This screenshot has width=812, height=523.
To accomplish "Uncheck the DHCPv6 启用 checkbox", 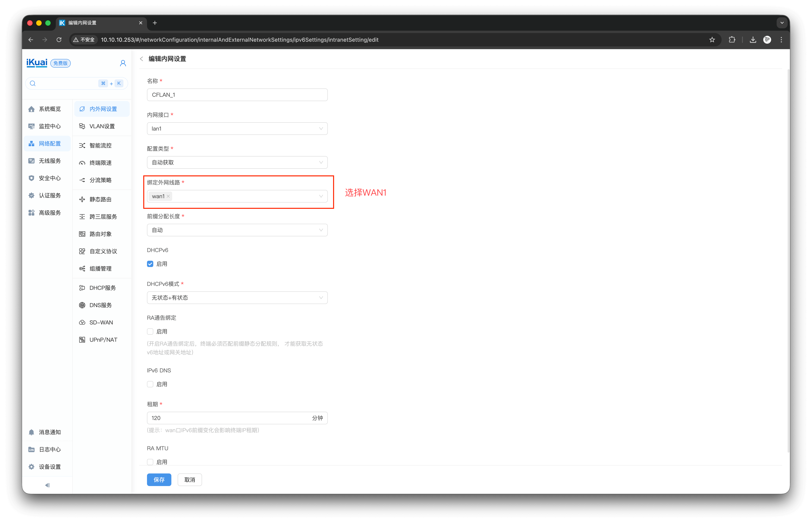I will 150,264.
